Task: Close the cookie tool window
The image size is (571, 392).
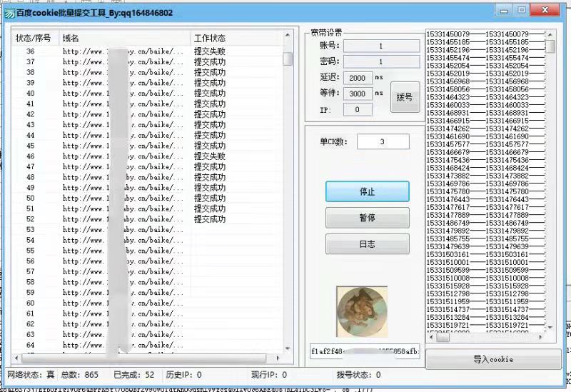Action: [x=545, y=10]
